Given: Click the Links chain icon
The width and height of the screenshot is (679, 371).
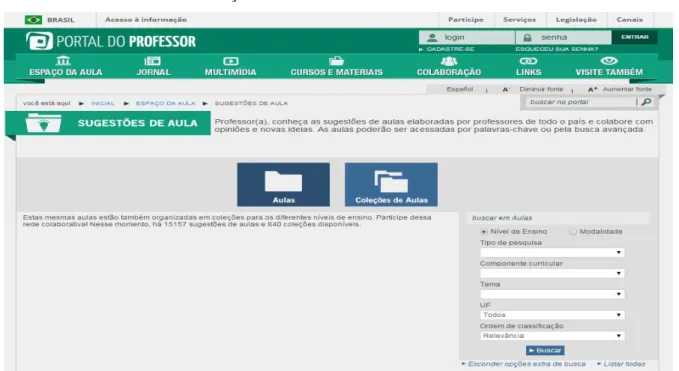Looking at the screenshot, I should 528,61.
